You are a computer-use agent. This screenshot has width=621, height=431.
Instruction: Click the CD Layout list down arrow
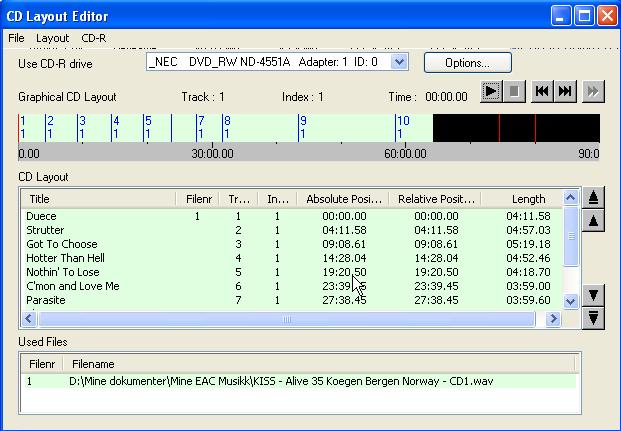click(570, 301)
